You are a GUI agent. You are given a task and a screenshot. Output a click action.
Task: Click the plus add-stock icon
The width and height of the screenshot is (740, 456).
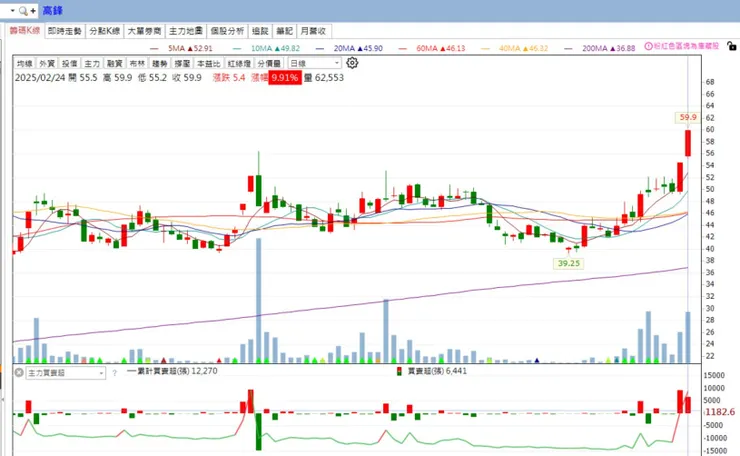pyautogui.click(x=33, y=10)
